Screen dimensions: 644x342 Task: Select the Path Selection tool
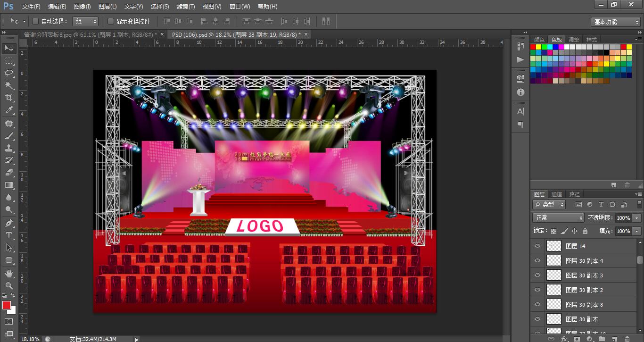point(9,247)
